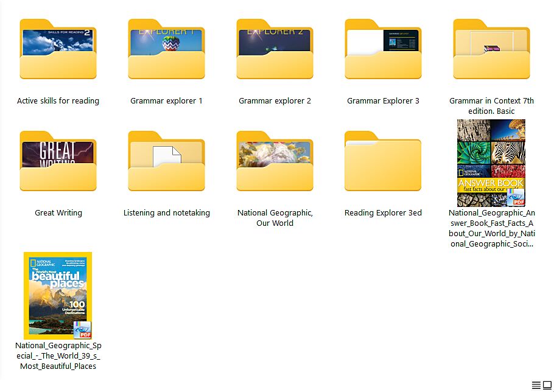
Task: Select the Great Writing folder icon
Action: (x=58, y=163)
